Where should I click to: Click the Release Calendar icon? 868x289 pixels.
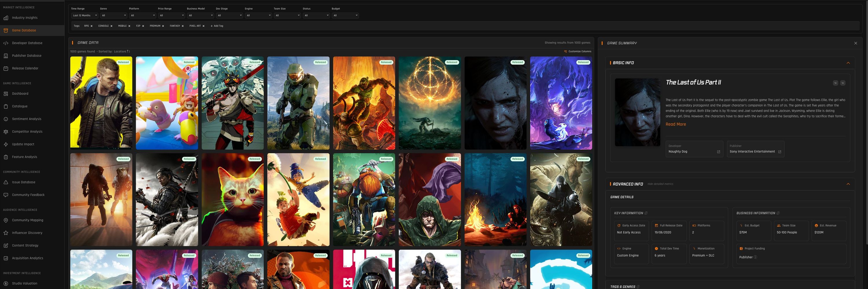(x=6, y=68)
